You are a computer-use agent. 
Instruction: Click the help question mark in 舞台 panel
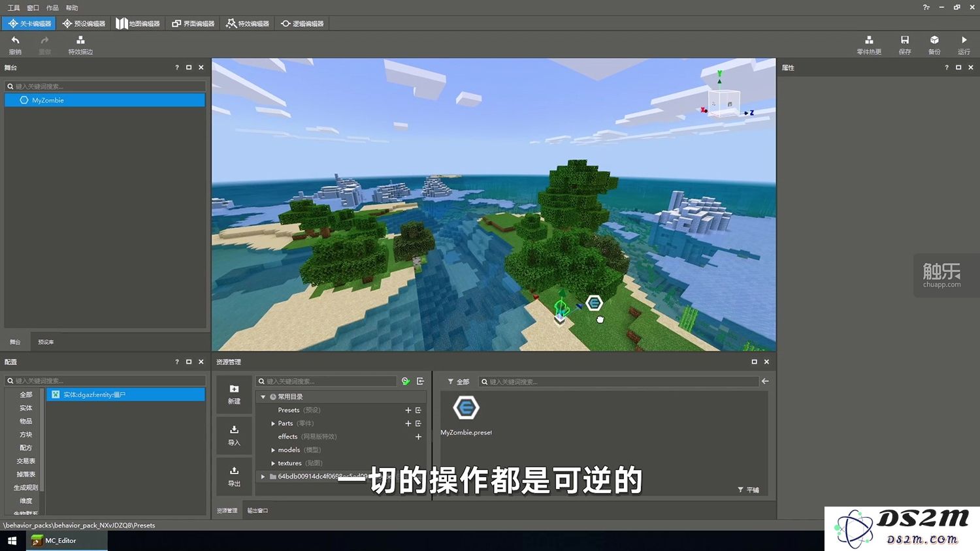pyautogui.click(x=177, y=68)
